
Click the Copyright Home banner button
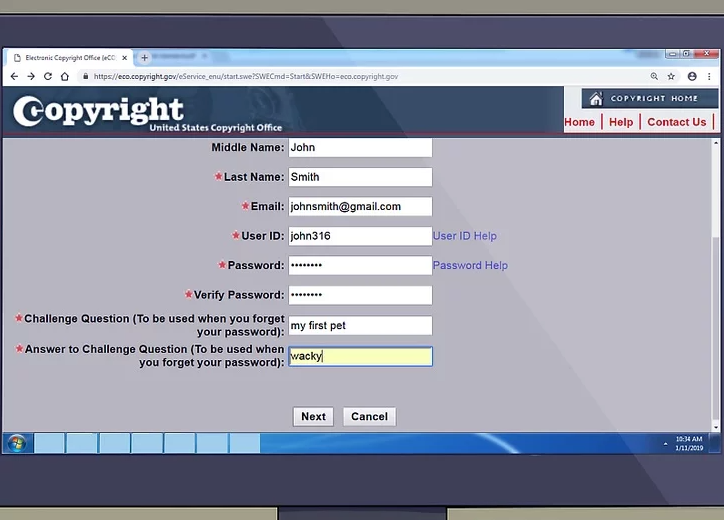[x=649, y=98]
